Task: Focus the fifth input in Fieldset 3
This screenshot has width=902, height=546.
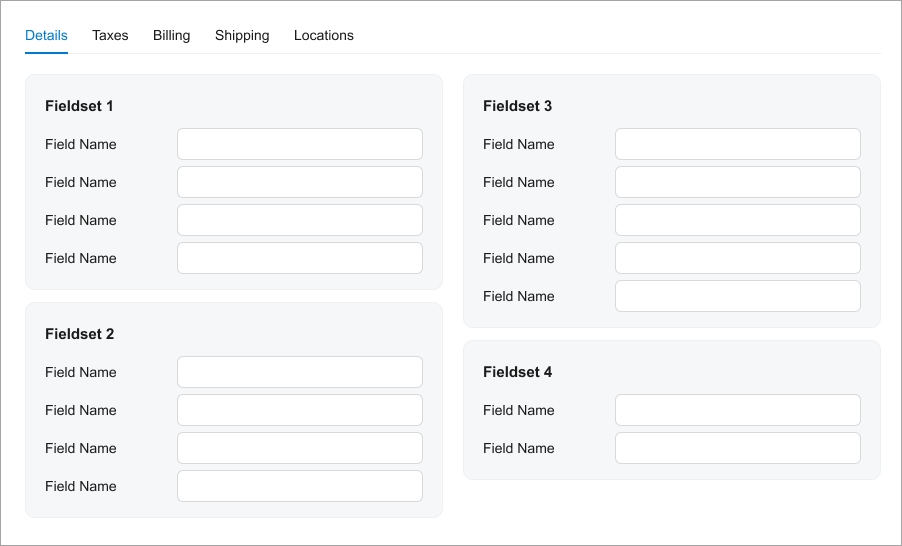Action: pos(738,296)
